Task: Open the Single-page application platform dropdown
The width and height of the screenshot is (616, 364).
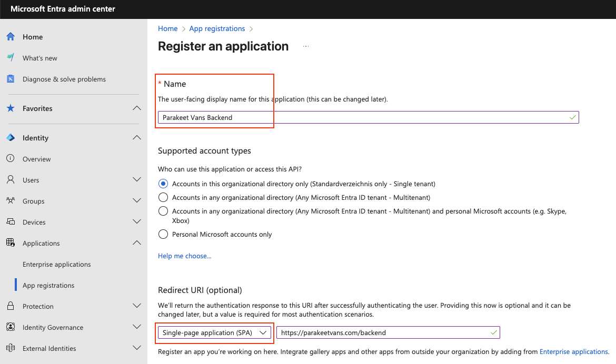Action: (x=214, y=332)
